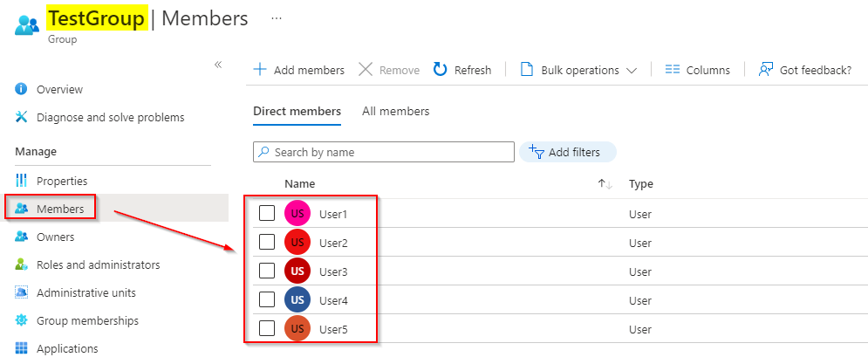The height and width of the screenshot is (364, 868).
Task: Click the Got feedback icon
Action: coord(766,70)
